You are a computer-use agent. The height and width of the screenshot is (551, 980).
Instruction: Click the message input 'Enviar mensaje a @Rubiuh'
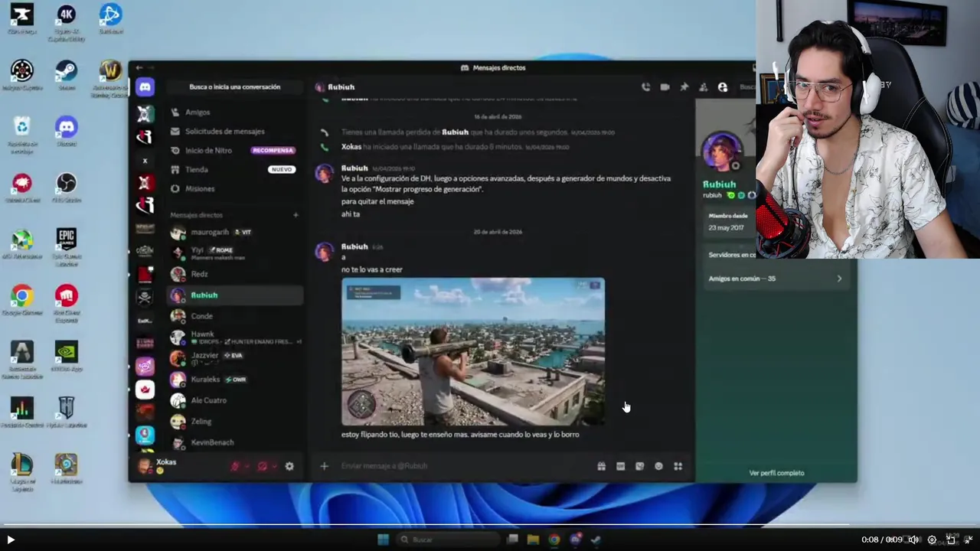tap(467, 466)
